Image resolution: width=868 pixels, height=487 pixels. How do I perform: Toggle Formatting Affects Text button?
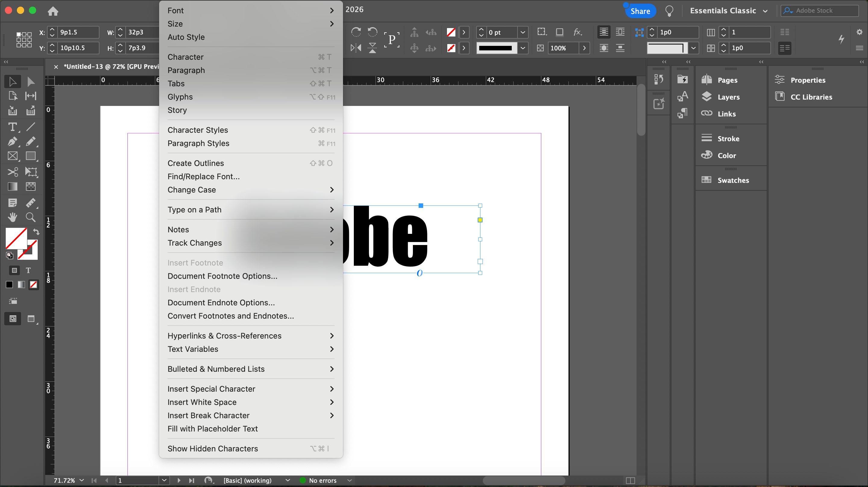(x=28, y=270)
